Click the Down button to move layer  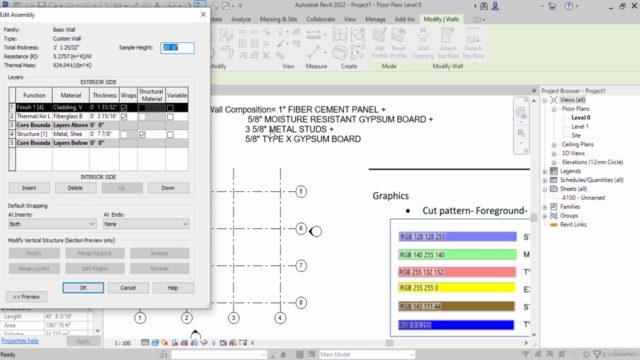click(168, 188)
